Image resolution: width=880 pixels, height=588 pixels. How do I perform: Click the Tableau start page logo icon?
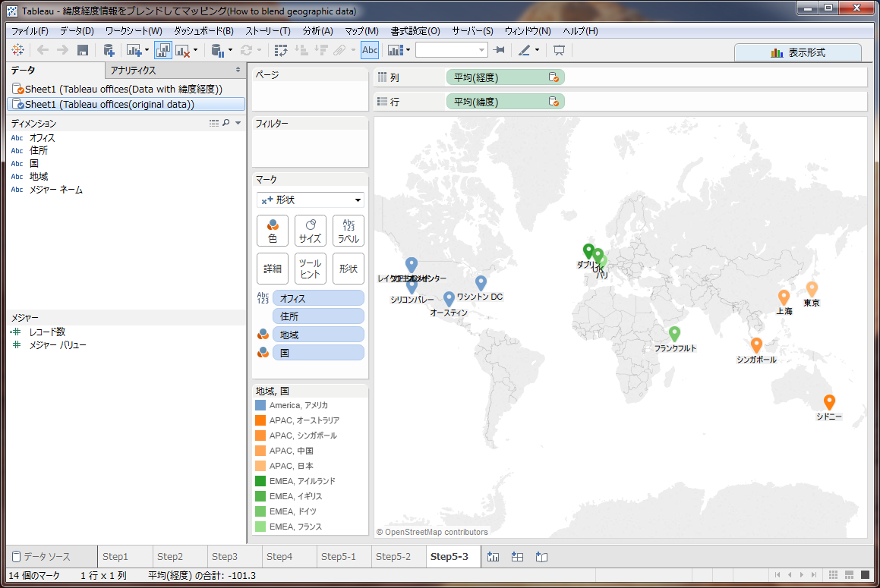pos(17,50)
